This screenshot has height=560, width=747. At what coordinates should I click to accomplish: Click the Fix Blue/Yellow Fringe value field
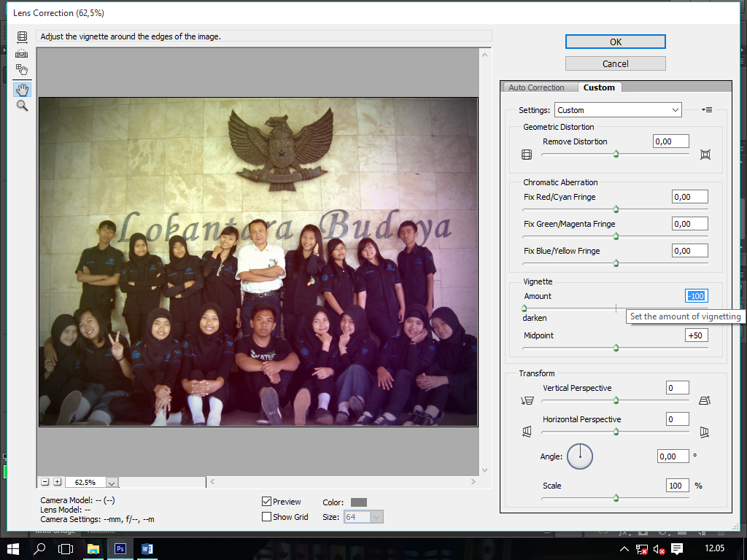(690, 251)
